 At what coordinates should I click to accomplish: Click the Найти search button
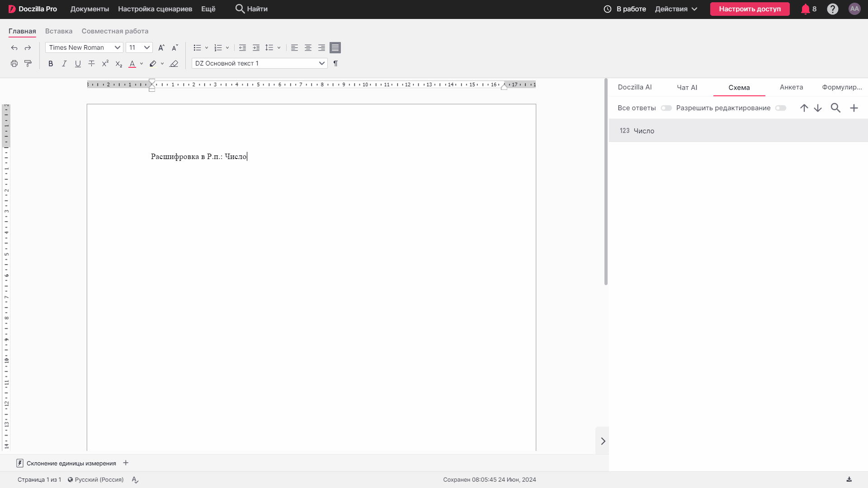click(x=251, y=9)
